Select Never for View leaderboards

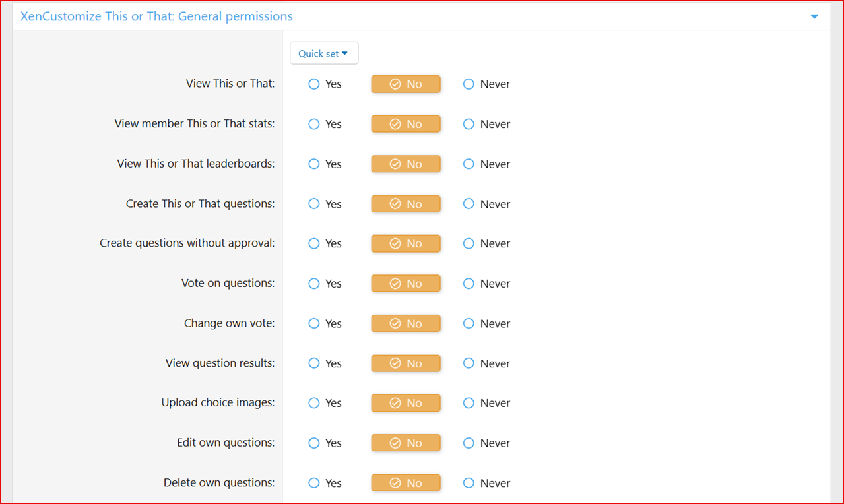pos(486,164)
